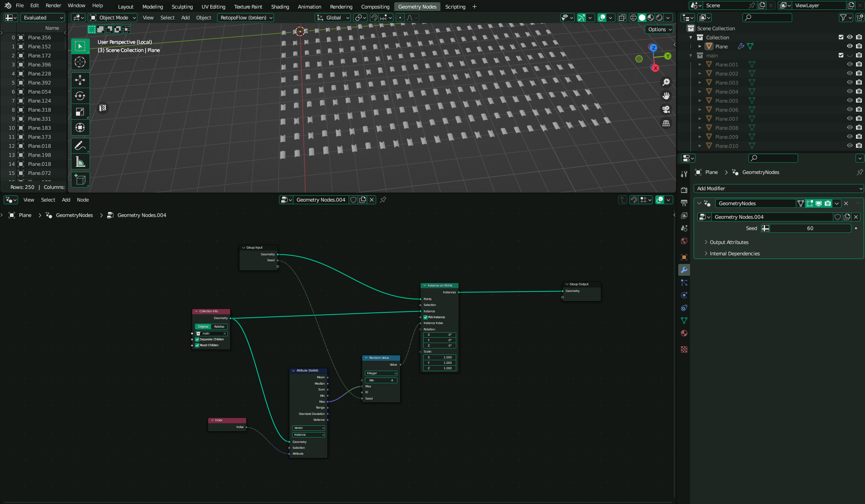
Task: Hide Plane.005 in viewport via eye icon
Action: pyautogui.click(x=850, y=101)
